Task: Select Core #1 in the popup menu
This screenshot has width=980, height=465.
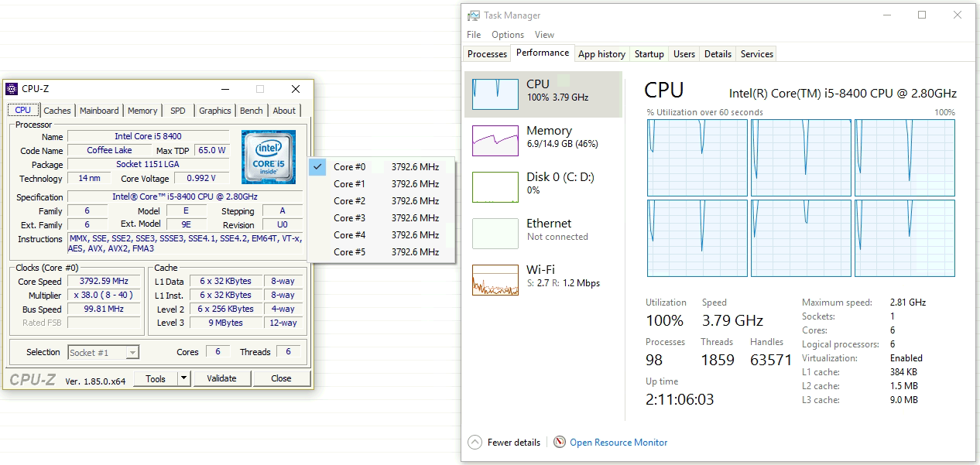Action: [x=382, y=184]
